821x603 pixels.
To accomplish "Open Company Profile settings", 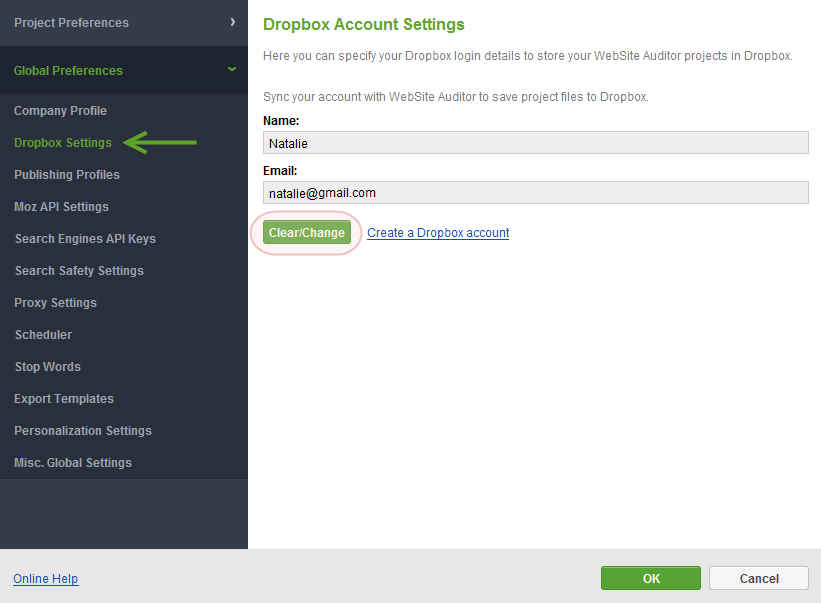I will click(60, 110).
